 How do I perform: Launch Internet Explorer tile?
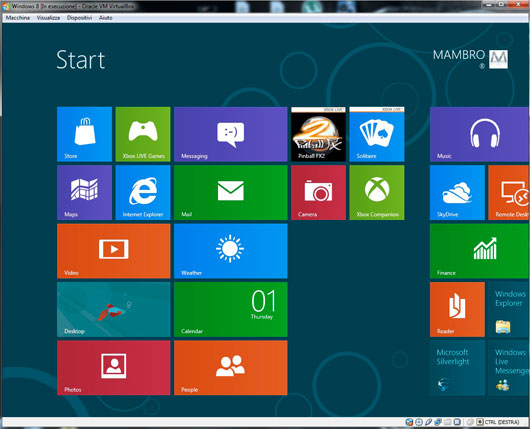point(143,192)
